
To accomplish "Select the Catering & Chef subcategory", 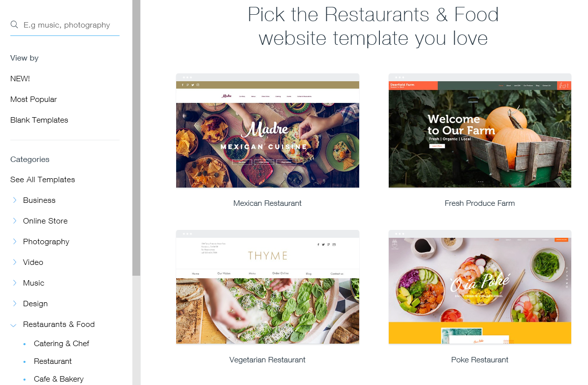I will 62,343.
